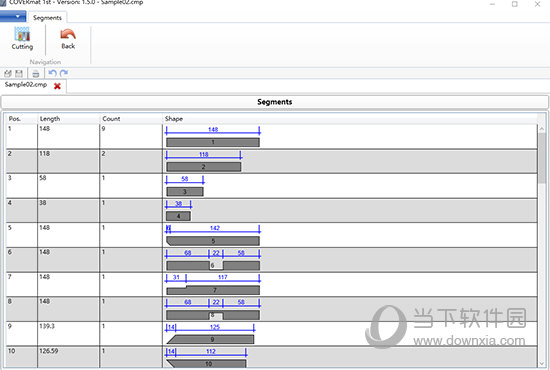Image resolution: width=550 pixels, height=370 pixels.
Task: Sort by the Count column header
Action: tap(131, 119)
